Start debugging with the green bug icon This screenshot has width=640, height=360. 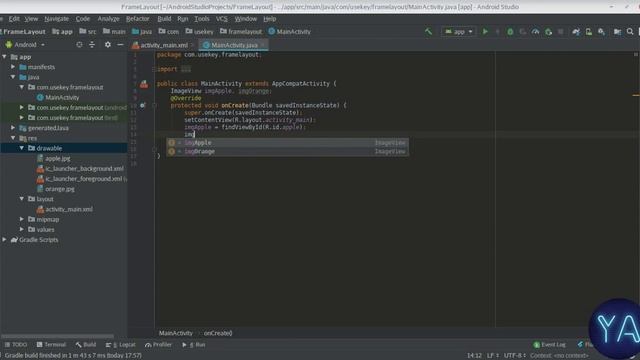pos(510,31)
